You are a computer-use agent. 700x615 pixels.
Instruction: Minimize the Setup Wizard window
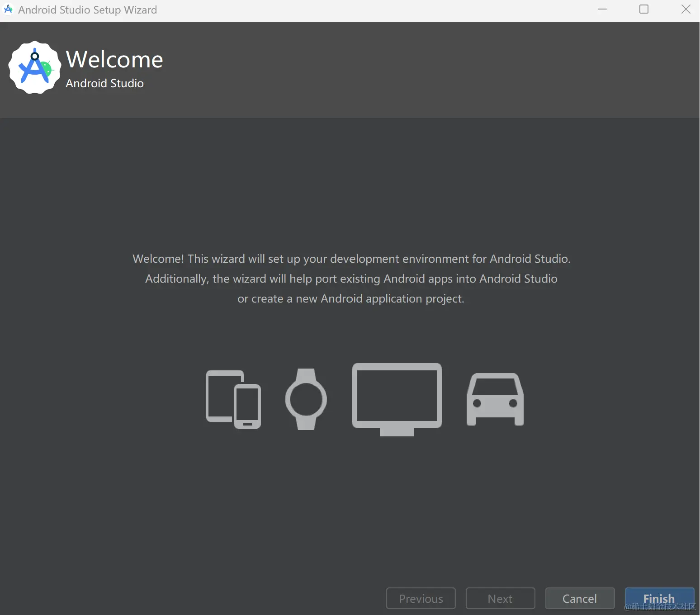(x=603, y=9)
